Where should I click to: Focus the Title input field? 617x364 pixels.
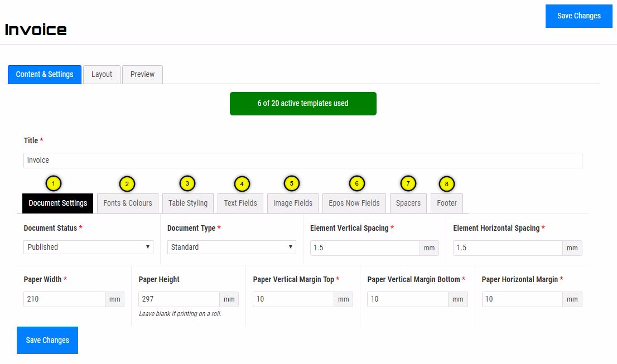point(303,161)
